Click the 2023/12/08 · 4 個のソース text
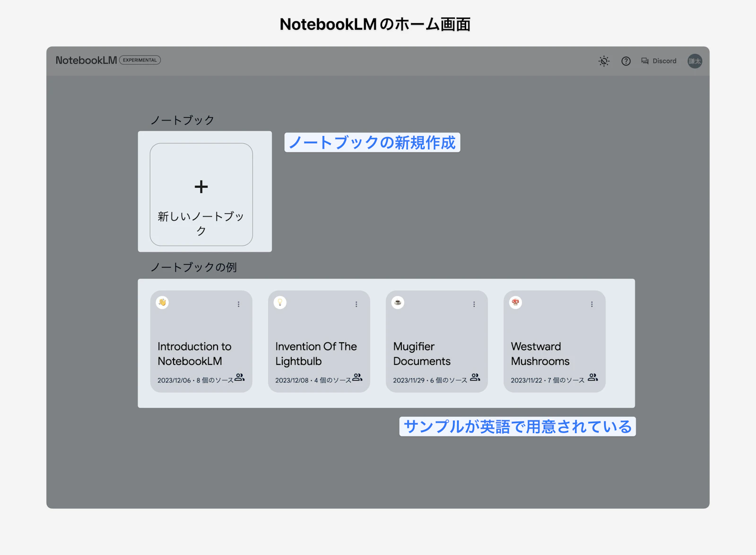The image size is (756, 555). tap(313, 381)
